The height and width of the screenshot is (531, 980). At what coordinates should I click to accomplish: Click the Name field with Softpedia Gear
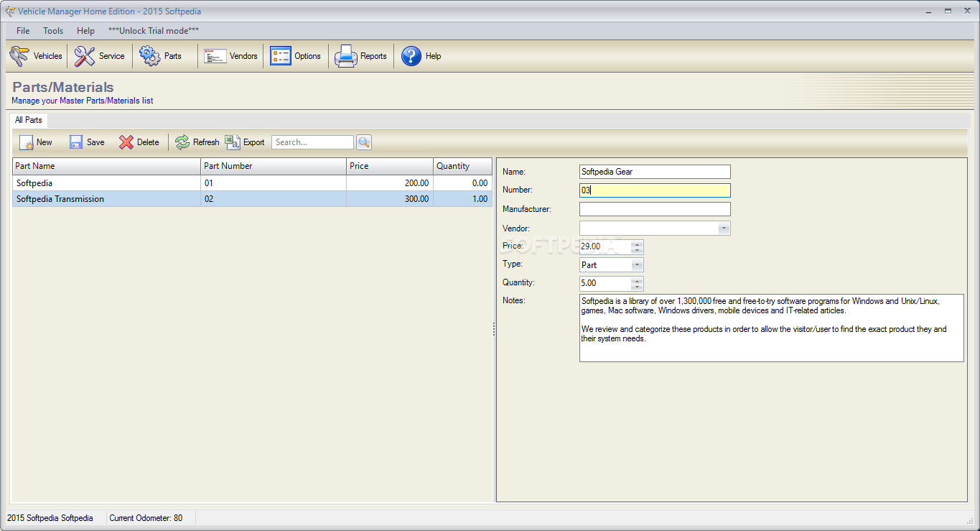(655, 172)
